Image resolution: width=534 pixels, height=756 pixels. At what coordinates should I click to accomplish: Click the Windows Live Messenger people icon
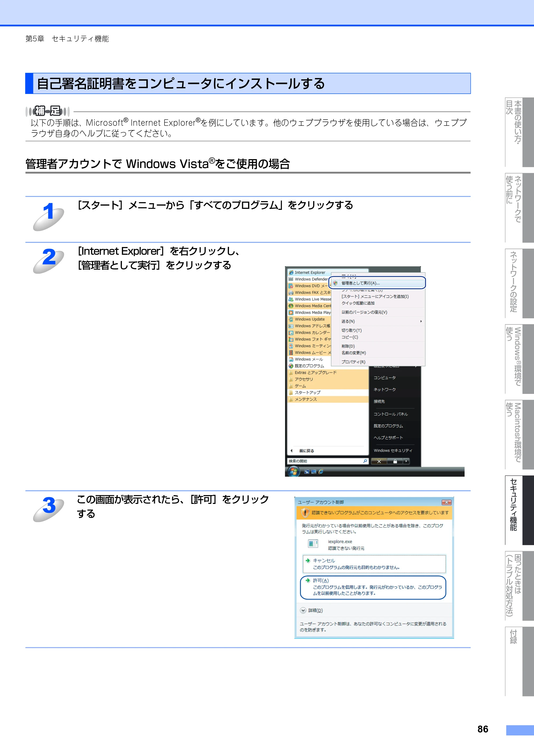coord(291,299)
